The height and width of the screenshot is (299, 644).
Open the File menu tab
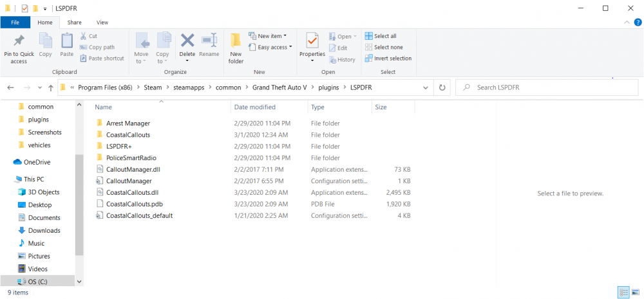[x=14, y=23]
